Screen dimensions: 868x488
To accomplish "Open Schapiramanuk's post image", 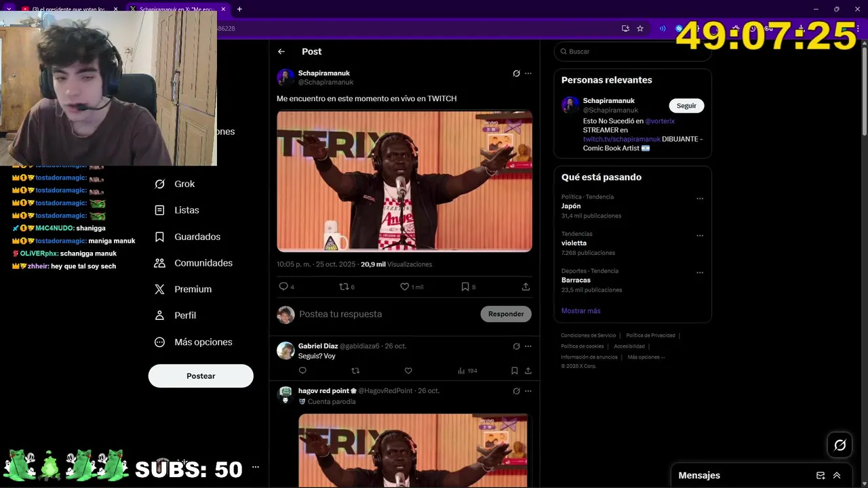I will click(x=404, y=182).
